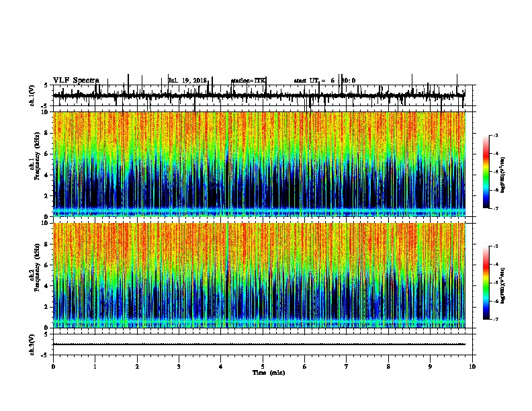Click inside the ch.1 spectrogram panel
This screenshot has height=411, width=532.
click(x=259, y=164)
